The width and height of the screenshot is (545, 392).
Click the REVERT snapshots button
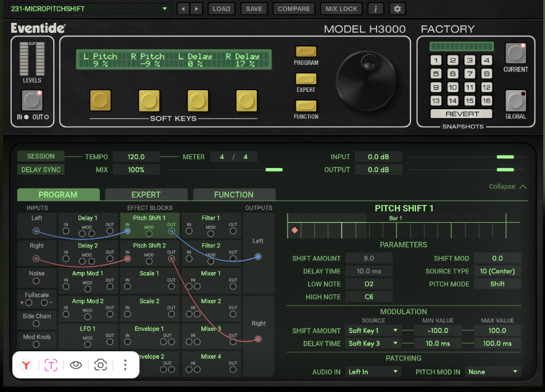click(462, 114)
